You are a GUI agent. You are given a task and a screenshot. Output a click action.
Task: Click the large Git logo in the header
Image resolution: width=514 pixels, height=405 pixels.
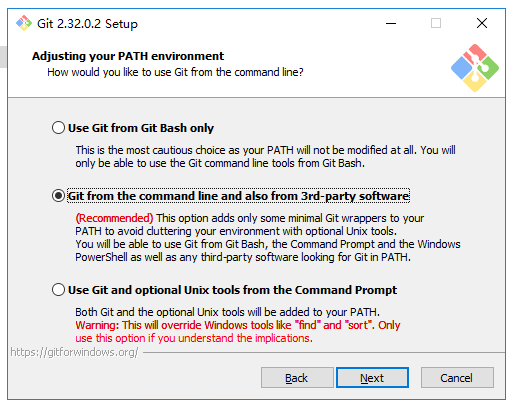[475, 68]
